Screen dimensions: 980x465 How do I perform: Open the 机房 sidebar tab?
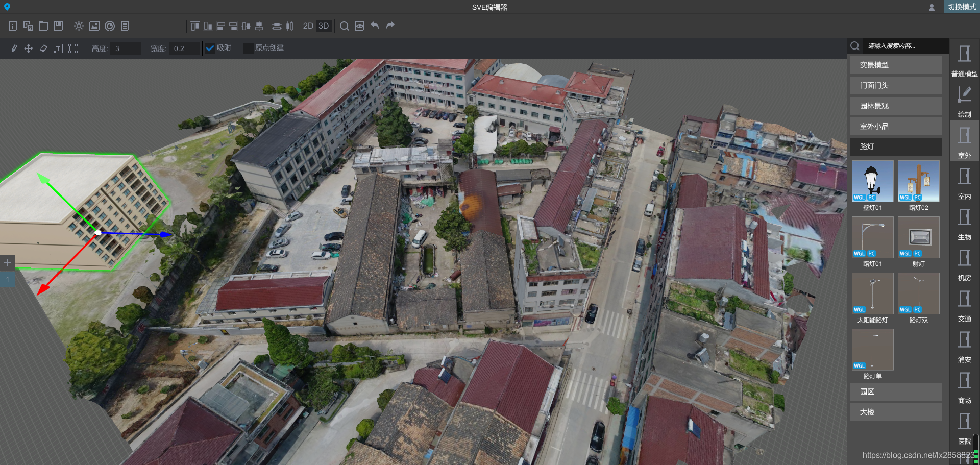pos(965,264)
